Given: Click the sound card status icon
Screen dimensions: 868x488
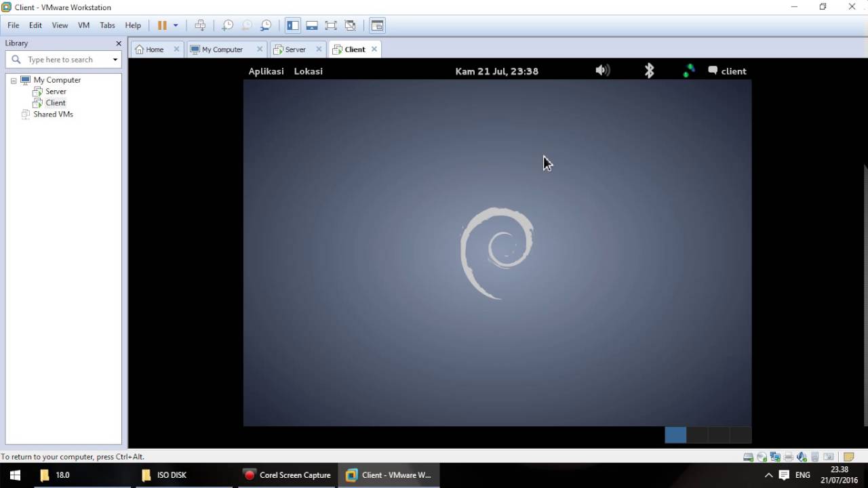Looking at the screenshot, I should pos(802,457).
